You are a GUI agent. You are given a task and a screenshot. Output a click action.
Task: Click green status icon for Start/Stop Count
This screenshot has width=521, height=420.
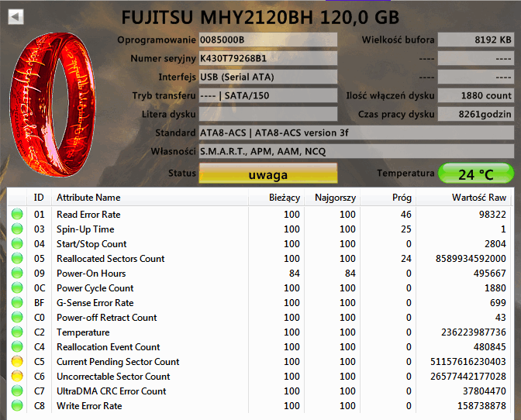pos(17,243)
